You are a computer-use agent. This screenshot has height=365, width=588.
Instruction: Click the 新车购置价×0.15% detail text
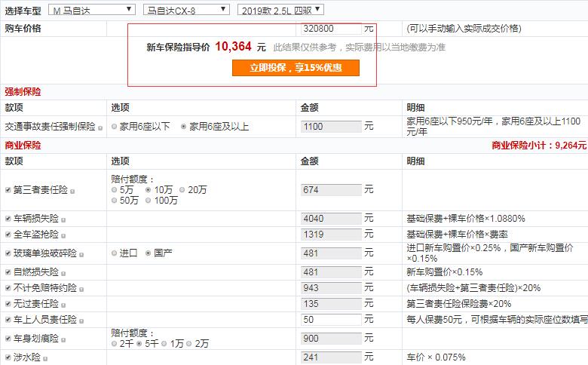[444, 272]
